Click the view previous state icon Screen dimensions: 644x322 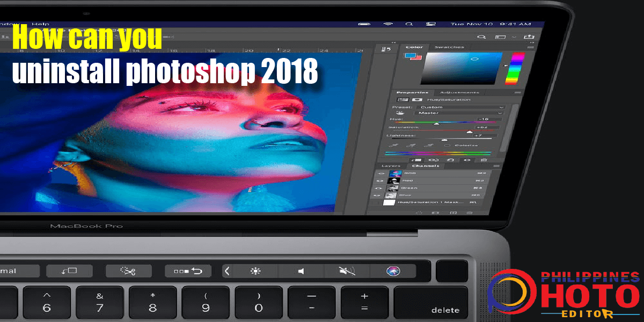click(x=433, y=160)
